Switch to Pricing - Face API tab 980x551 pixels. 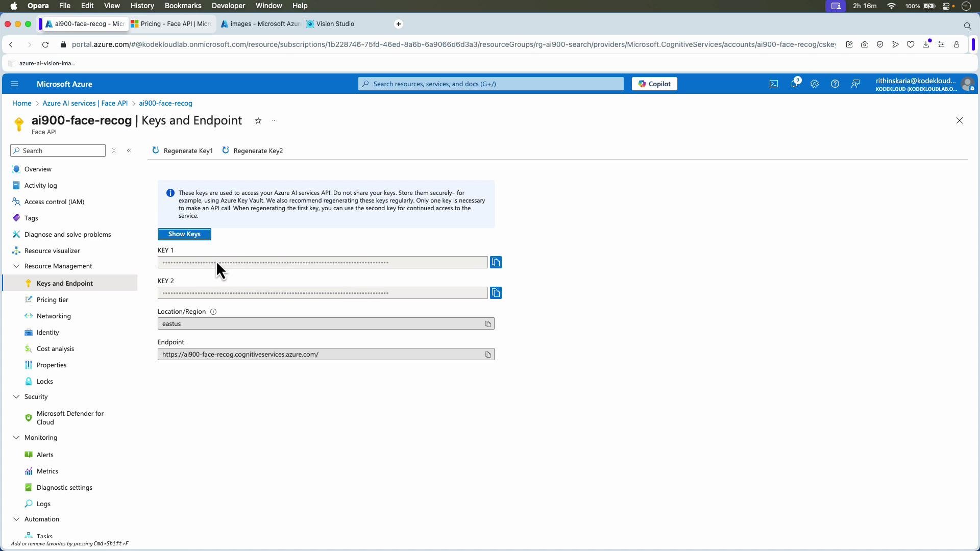click(173, 24)
